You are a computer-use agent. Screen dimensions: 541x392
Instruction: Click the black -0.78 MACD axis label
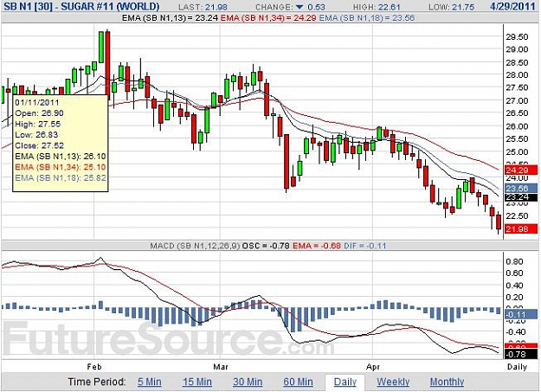click(521, 354)
